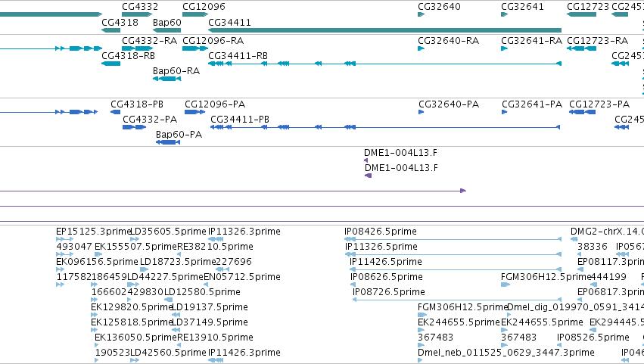Click the long CG34411 gene bar
The image size is (644, 364).
(x=385, y=30)
